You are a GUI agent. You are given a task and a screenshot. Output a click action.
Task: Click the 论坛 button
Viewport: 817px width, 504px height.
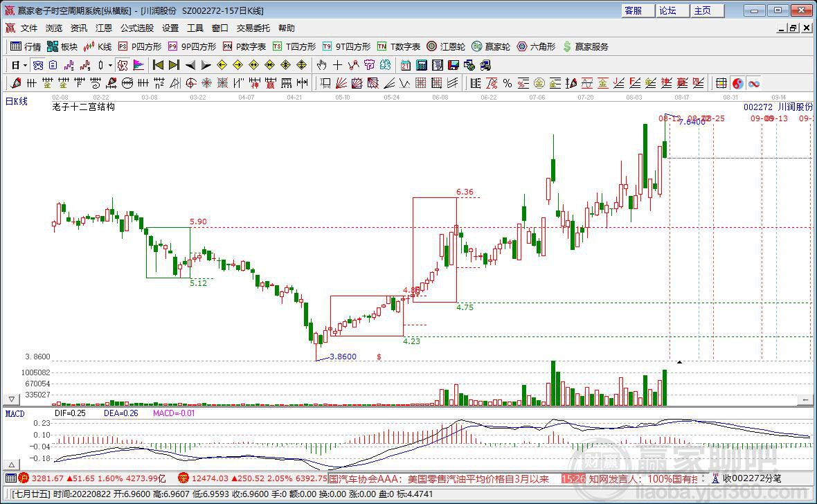point(667,10)
